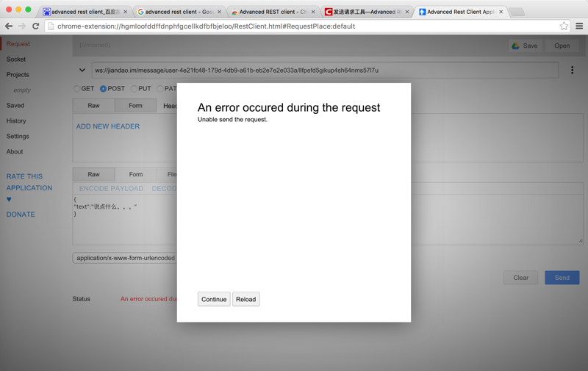
Task: Select the payload Raw tab
Action: (94, 174)
